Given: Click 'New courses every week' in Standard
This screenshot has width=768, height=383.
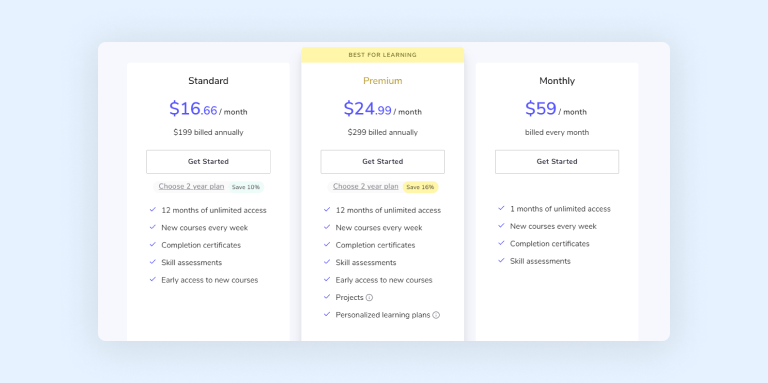Looking at the screenshot, I should tap(205, 228).
